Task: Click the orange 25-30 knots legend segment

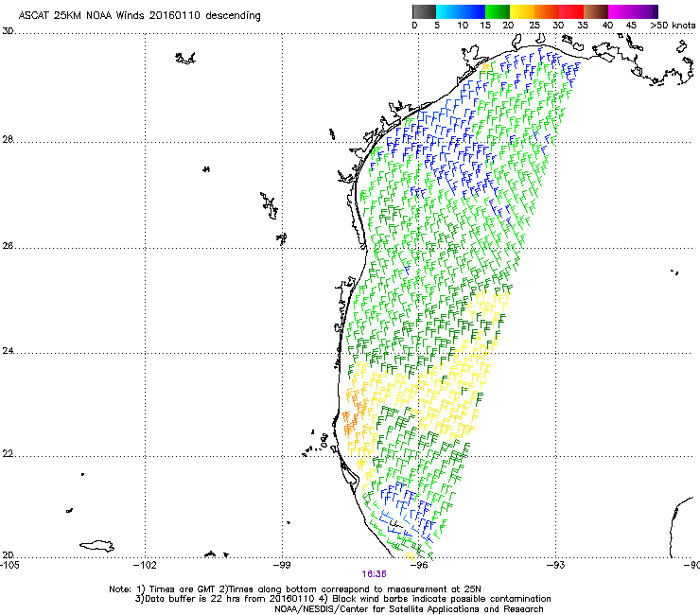Action: click(x=547, y=11)
